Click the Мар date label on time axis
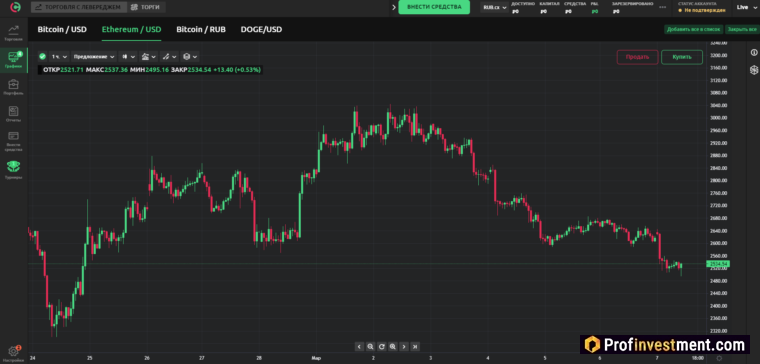 (316, 359)
